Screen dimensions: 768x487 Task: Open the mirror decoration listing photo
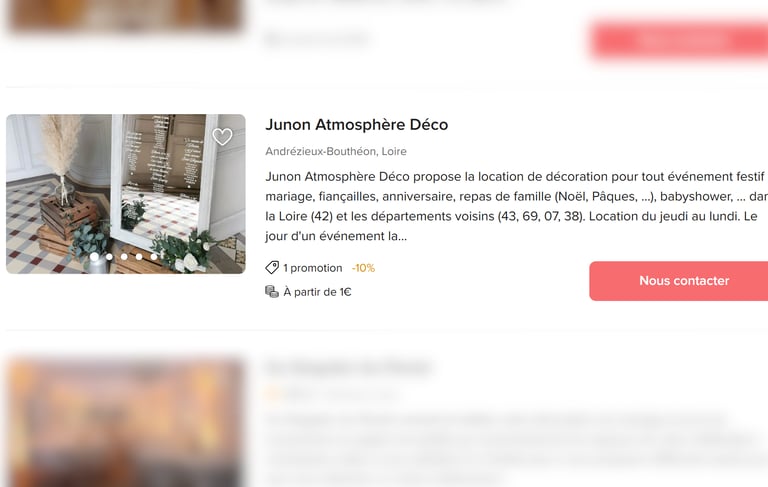click(x=126, y=194)
